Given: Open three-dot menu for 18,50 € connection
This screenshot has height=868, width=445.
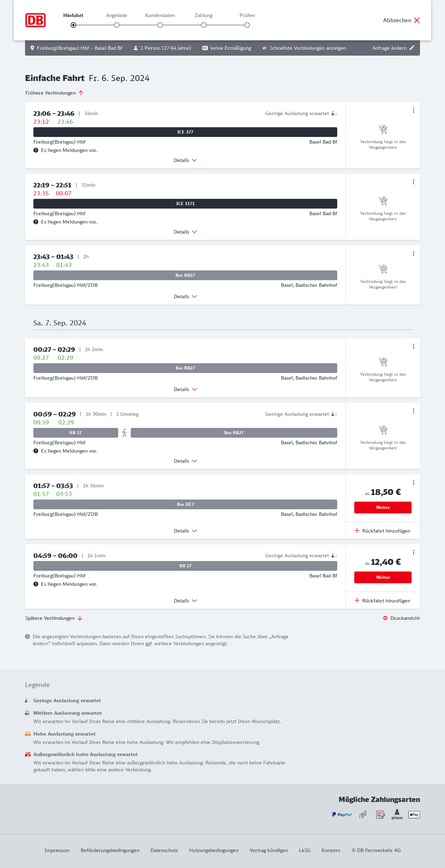Looking at the screenshot, I should tap(413, 482).
